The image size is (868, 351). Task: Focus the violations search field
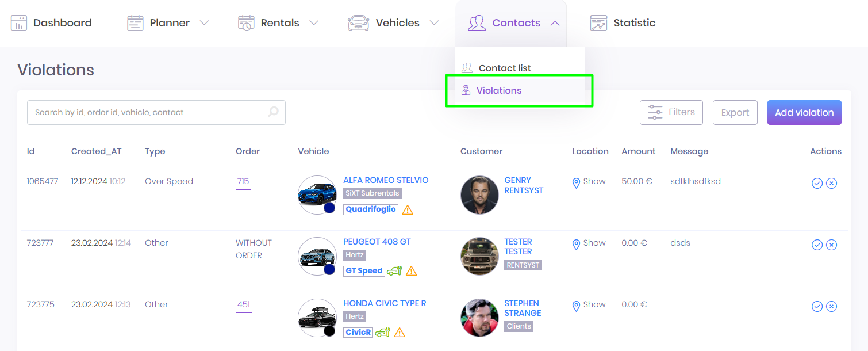click(x=149, y=112)
